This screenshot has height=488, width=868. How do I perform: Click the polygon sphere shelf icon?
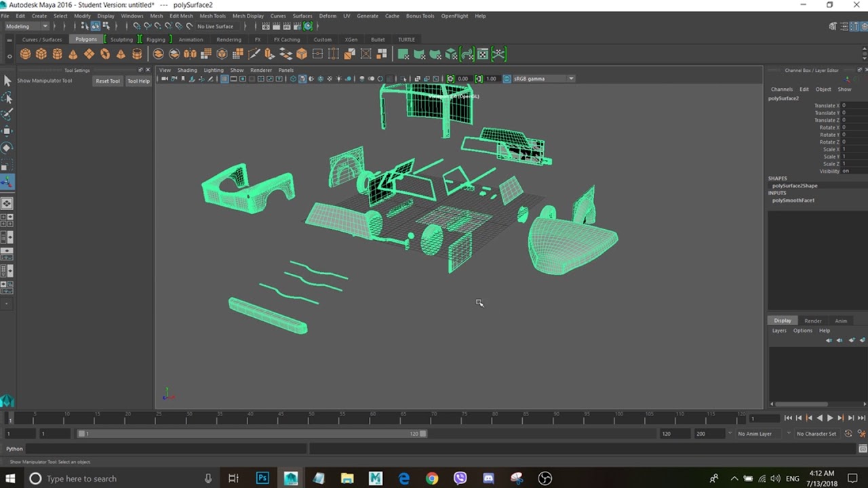(x=25, y=54)
